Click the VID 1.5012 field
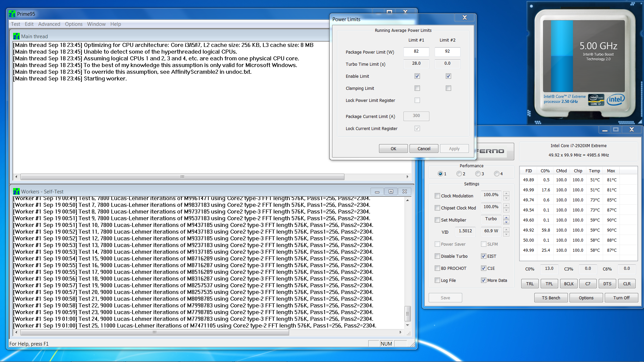644x362 pixels. 465,231
